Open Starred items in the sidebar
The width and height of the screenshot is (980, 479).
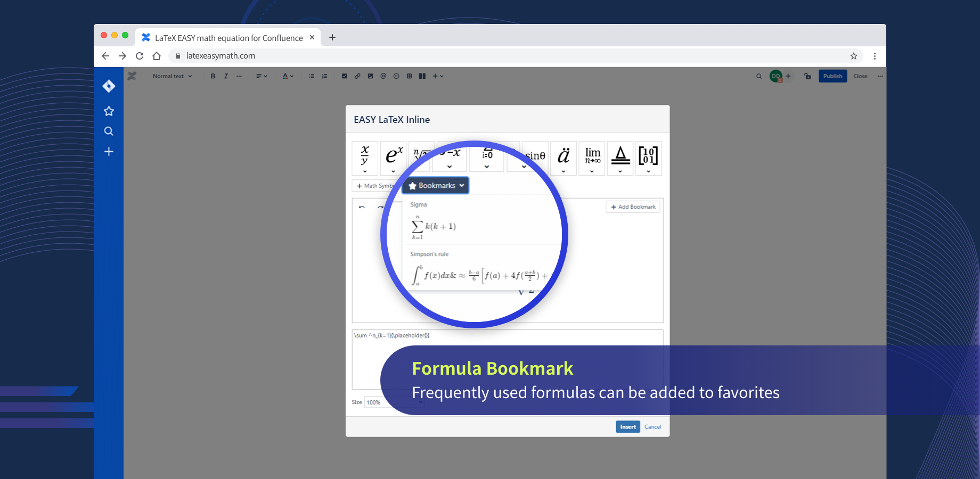tap(109, 111)
